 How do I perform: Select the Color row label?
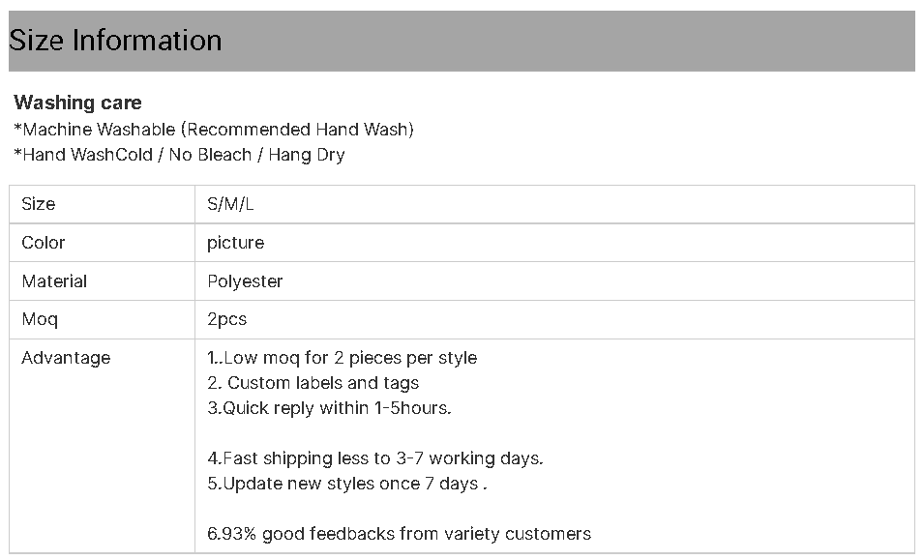point(43,243)
